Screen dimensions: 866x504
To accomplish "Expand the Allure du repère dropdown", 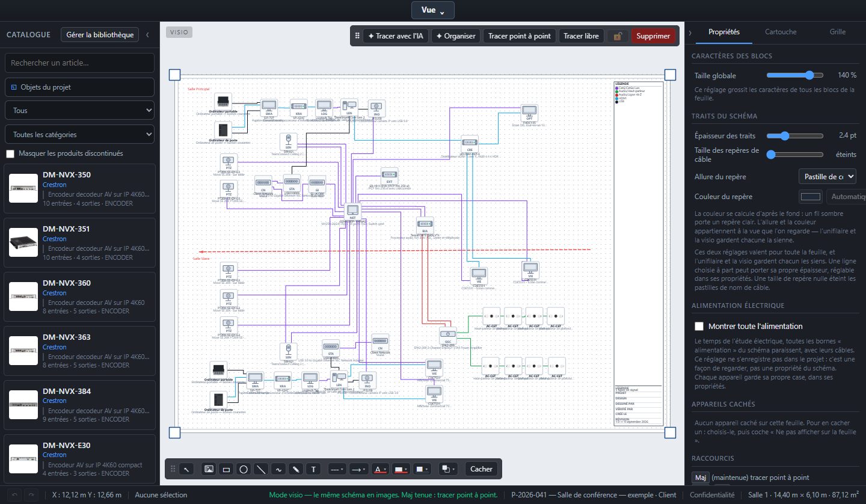I will (x=827, y=177).
